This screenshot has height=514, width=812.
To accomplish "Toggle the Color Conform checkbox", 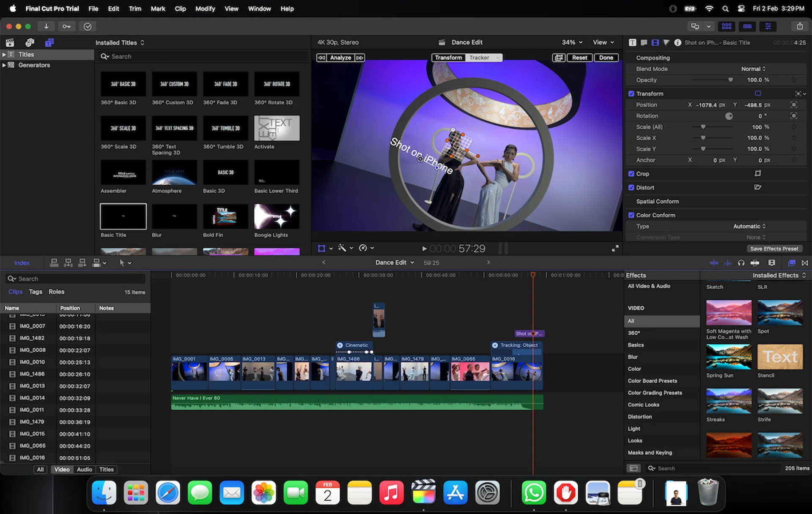I will pyautogui.click(x=631, y=215).
